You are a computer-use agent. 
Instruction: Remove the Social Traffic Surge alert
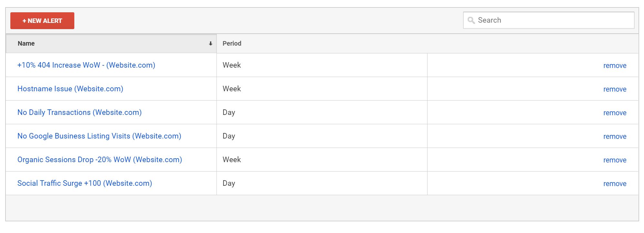point(615,184)
